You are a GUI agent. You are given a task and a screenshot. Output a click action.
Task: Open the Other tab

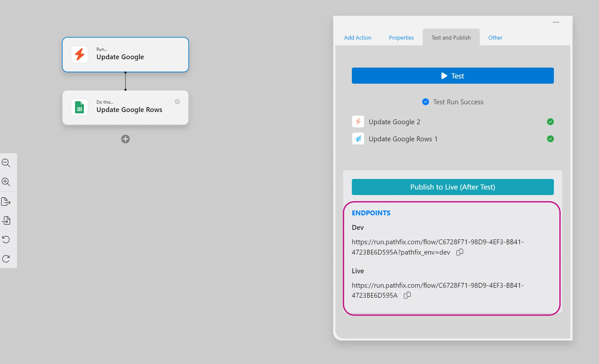tap(495, 38)
